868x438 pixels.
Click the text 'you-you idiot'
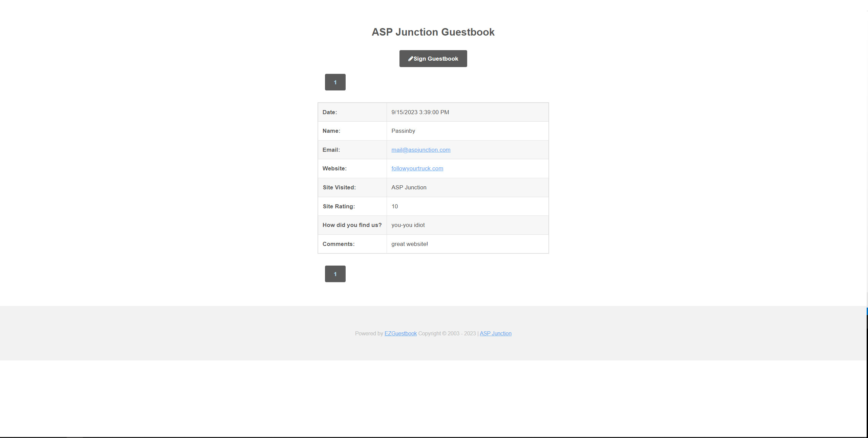[x=408, y=225]
